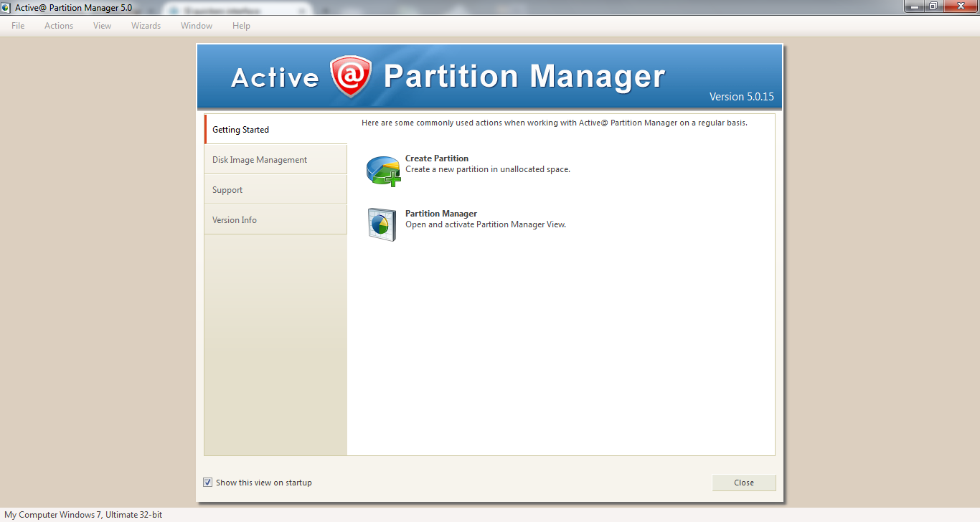Screen dimensions: 980x522
Task: Click the Close button
Action: click(x=743, y=482)
